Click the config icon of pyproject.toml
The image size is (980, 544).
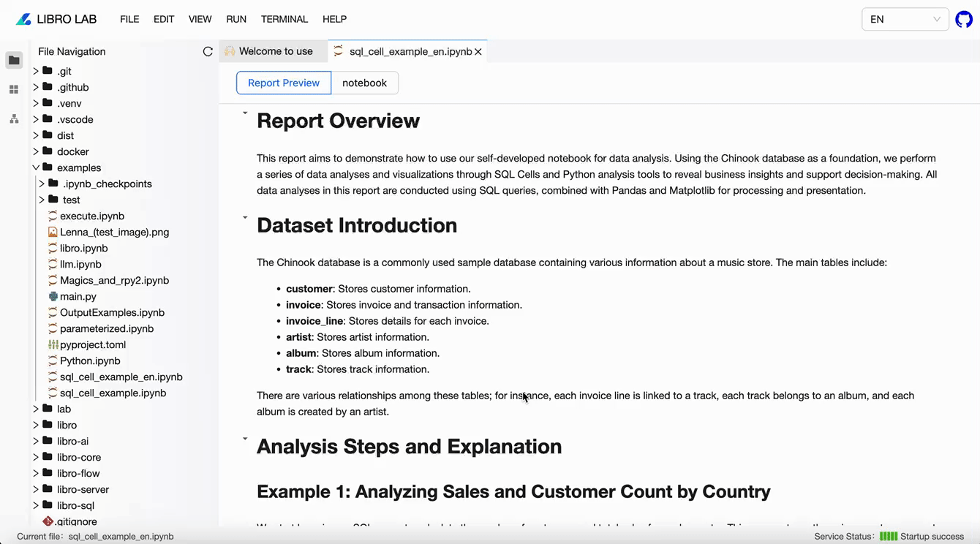53,344
